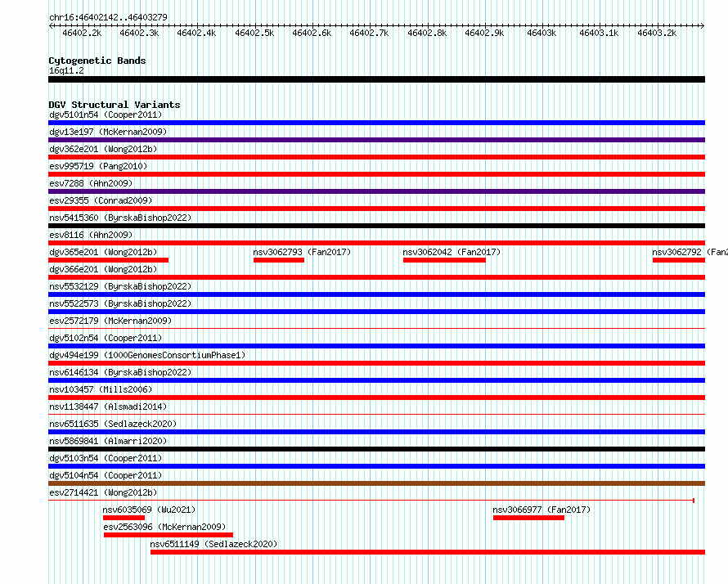Select the DGV Structural Variants track title
Image resolution: width=728 pixels, height=584 pixels.
115,105
